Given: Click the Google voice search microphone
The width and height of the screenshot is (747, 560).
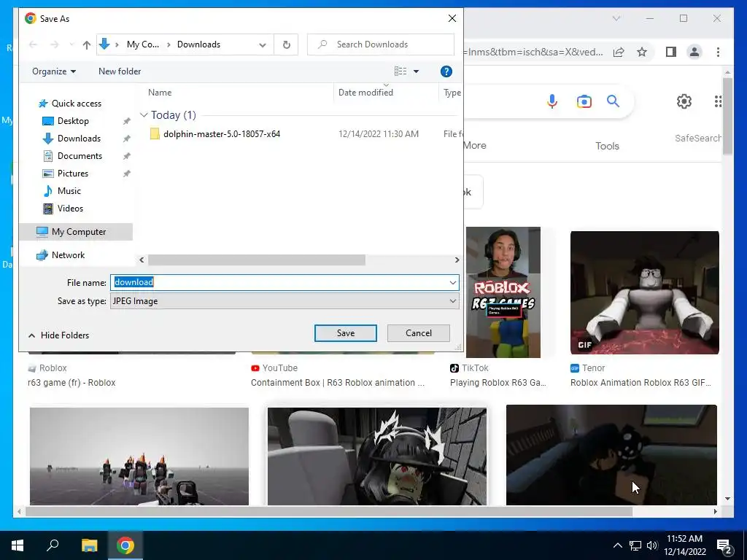Looking at the screenshot, I should (x=552, y=101).
